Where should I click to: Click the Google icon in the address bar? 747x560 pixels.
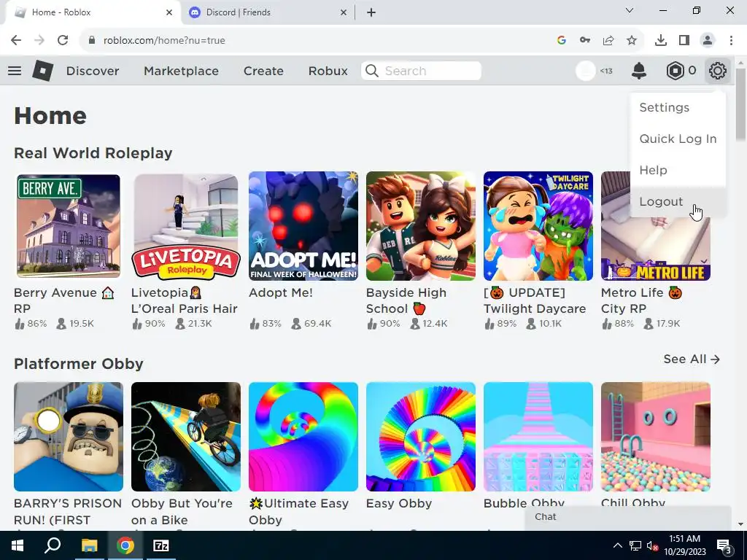click(x=561, y=41)
